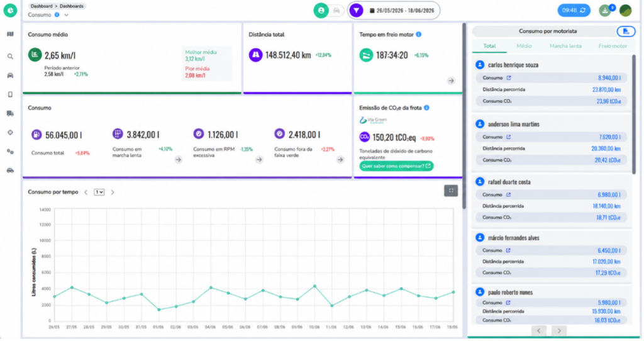This screenshot has height=341, width=644.
Task: Click the info icon beside Emissão de CO₂e da frota
Action: coord(427,108)
